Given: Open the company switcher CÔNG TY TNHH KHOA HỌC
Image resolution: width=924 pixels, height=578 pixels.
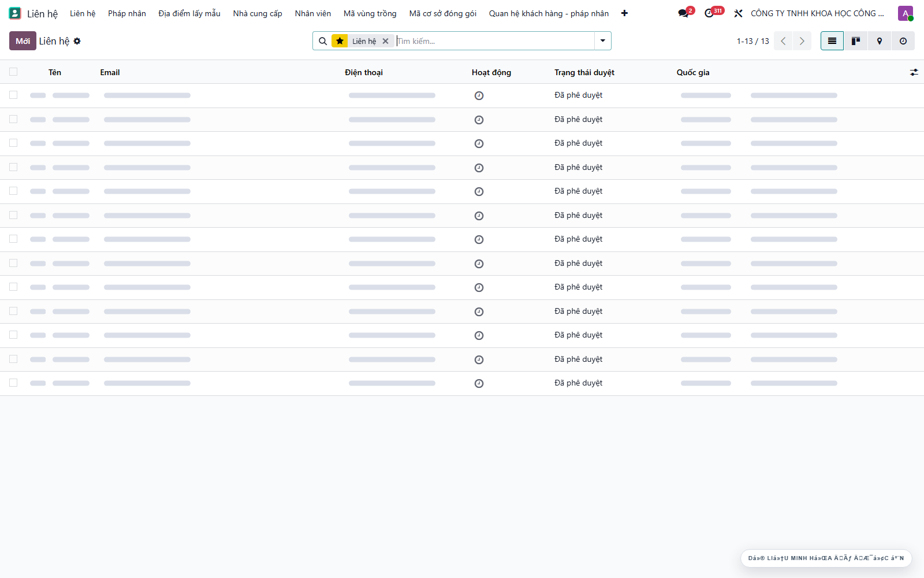Looking at the screenshot, I should tap(817, 13).
